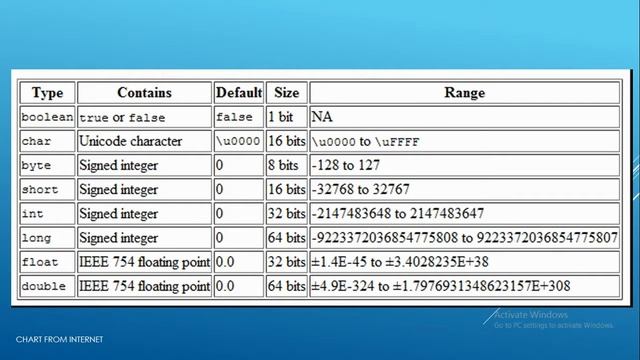This screenshot has width=640, height=360.
Task: Select the double type cell
Action: pos(47,286)
